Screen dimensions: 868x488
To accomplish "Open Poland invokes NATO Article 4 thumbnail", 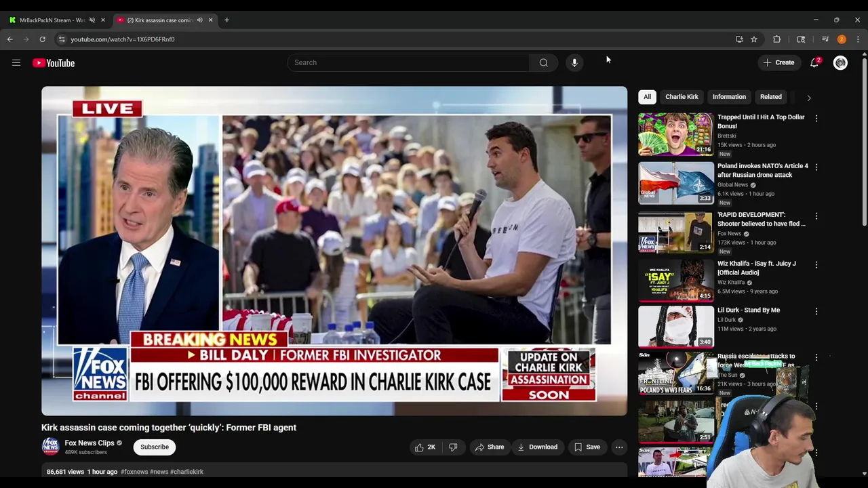I will click(676, 183).
